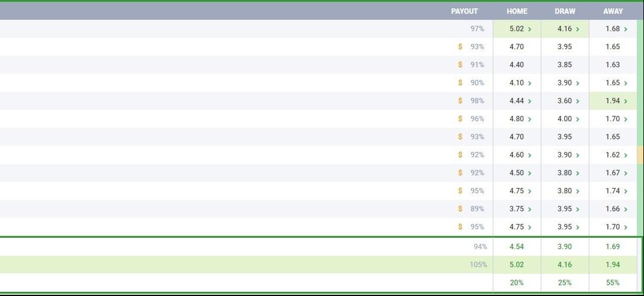Image resolution: width=644 pixels, height=296 pixels.
Task: Click the 55% away percentage cell
Action: [613, 282]
